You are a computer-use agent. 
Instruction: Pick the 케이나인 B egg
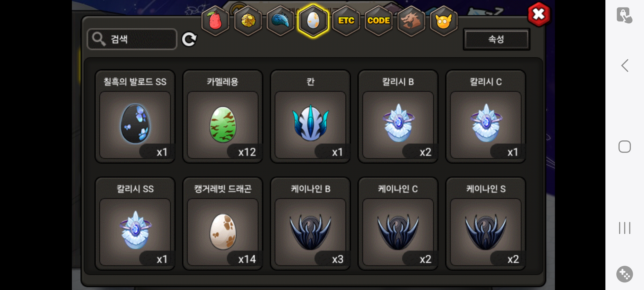[310, 223]
